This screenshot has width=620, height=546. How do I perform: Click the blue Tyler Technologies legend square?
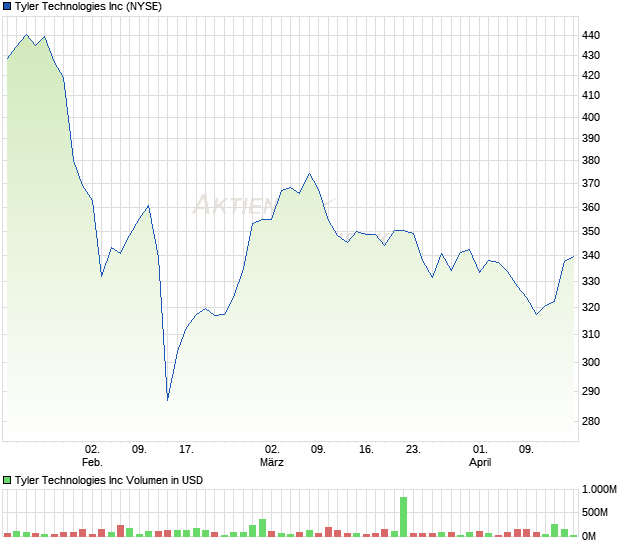(x=7, y=6)
